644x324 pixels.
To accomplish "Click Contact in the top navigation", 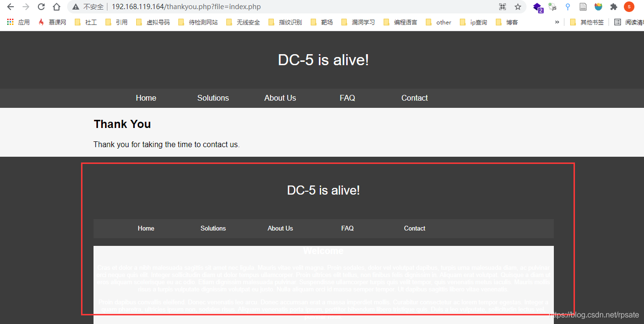I will (x=414, y=98).
